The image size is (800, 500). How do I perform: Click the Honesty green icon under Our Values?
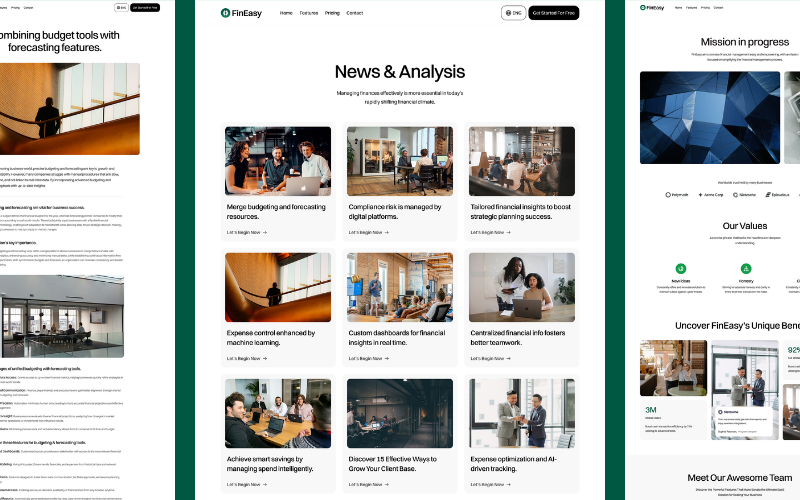tap(746, 268)
